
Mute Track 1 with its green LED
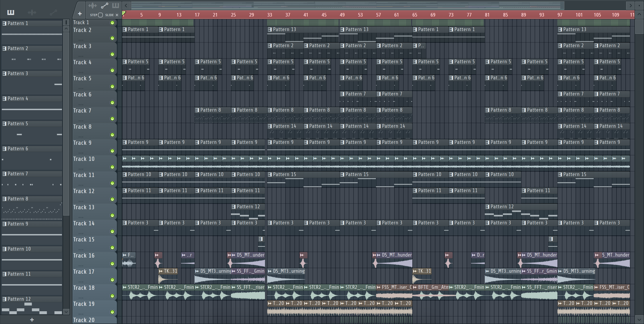click(112, 23)
